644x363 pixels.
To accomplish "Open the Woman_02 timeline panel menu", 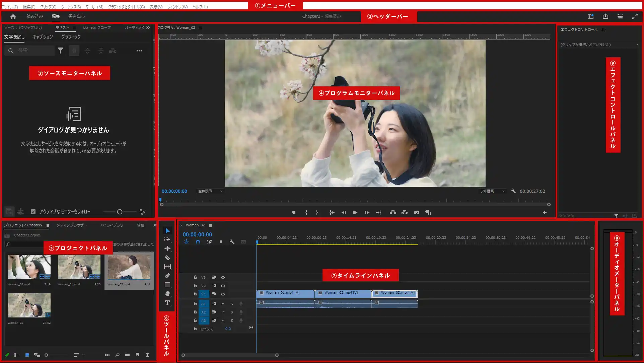I will pyautogui.click(x=210, y=225).
